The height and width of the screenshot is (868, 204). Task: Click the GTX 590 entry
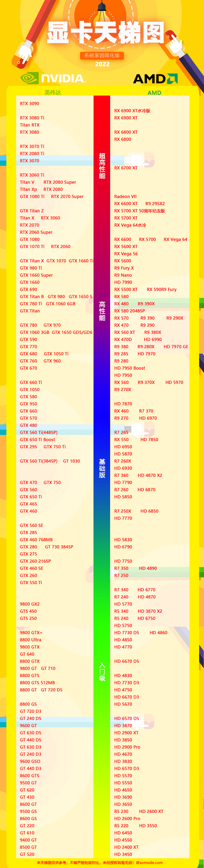coord(29,340)
